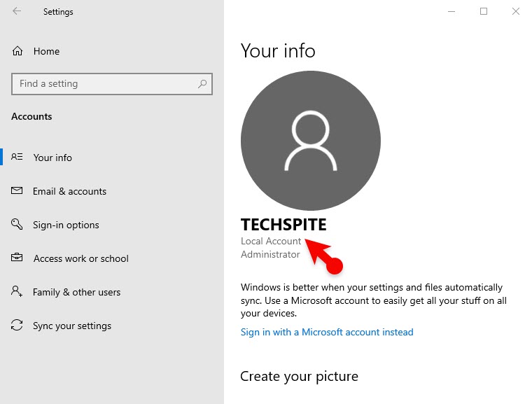Click the Access work or school briefcase icon
The width and height of the screenshot is (532, 404).
tap(17, 258)
